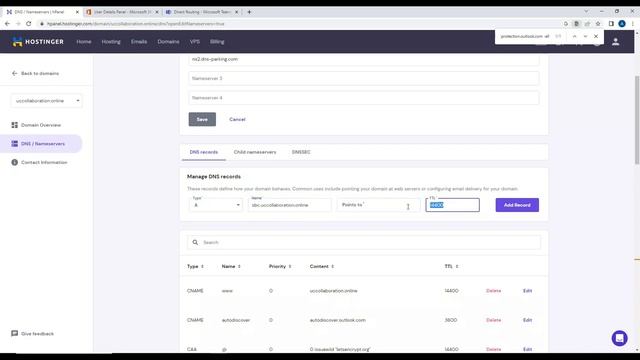
Task: Switch to the Child nameservers tab
Action: tap(255, 152)
